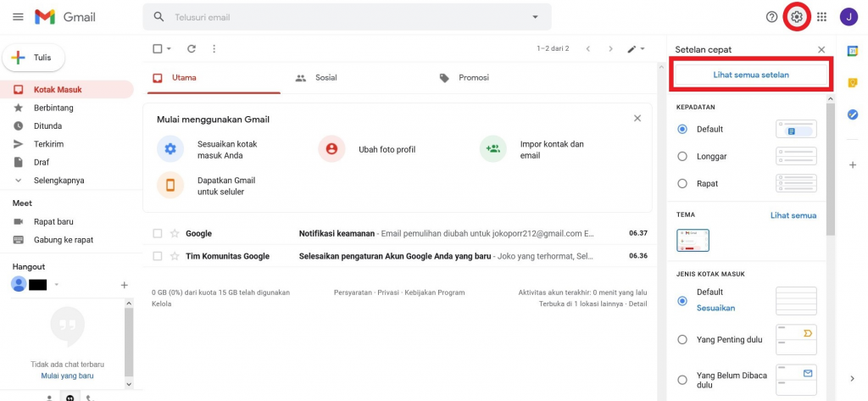Click Lihat semua setelan button
The width and height of the screenshot is (868, 401).
[x=751, y=75]
